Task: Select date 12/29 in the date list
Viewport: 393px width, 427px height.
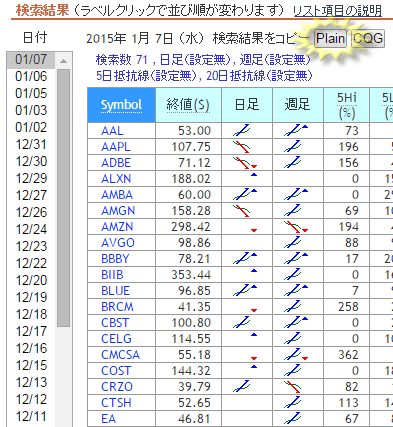Action: click(x=31, y=178)
